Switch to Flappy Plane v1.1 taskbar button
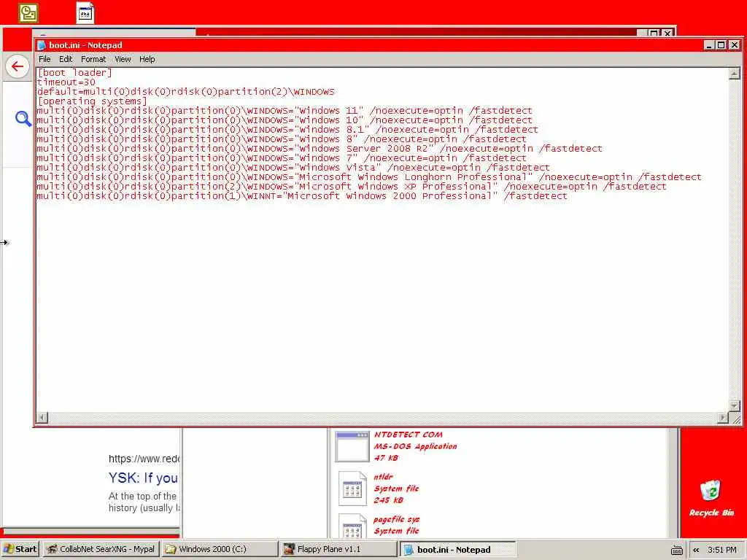This screenshot has width=747, height=560. [x=338, y=549]
